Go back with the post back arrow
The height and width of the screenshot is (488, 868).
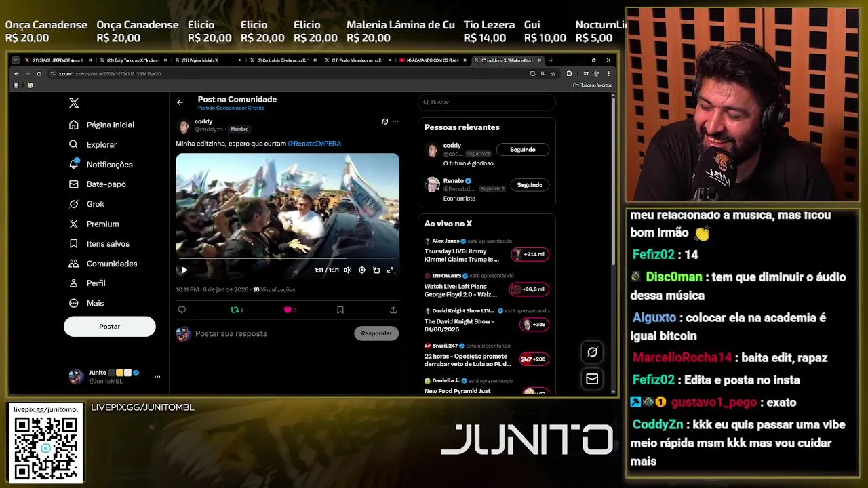[180, 102]
